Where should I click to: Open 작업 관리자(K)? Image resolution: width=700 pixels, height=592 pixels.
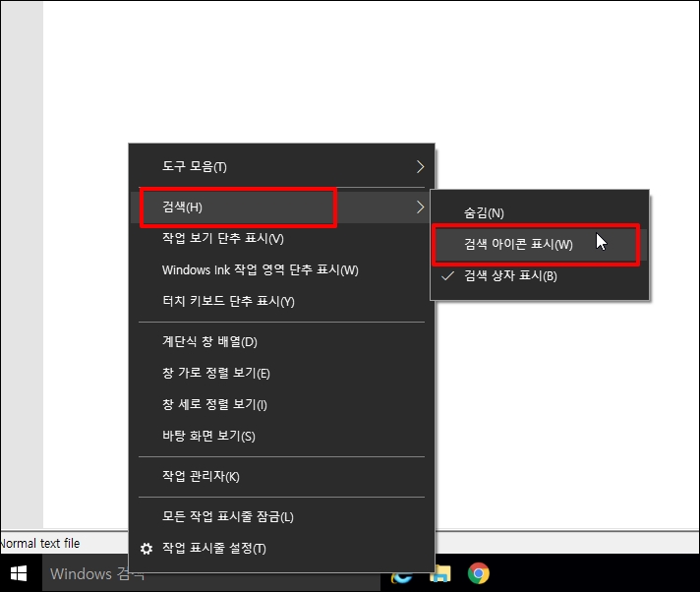click(x=282, y=476)
